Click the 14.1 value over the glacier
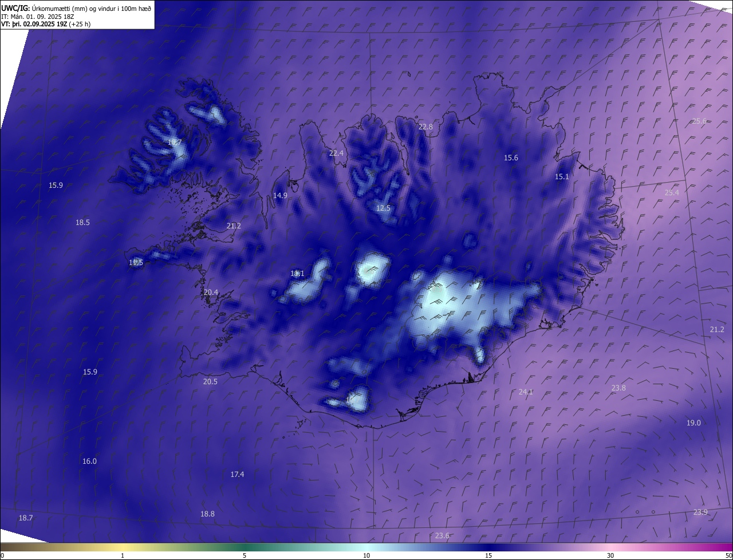The height and width of the screenshot is (560, 733). [x=297, y=273]
